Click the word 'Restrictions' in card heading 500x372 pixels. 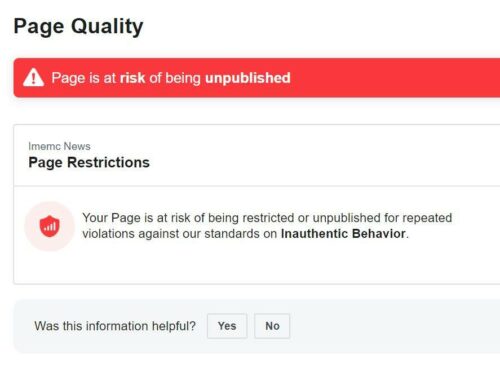[x=108, y=163]
